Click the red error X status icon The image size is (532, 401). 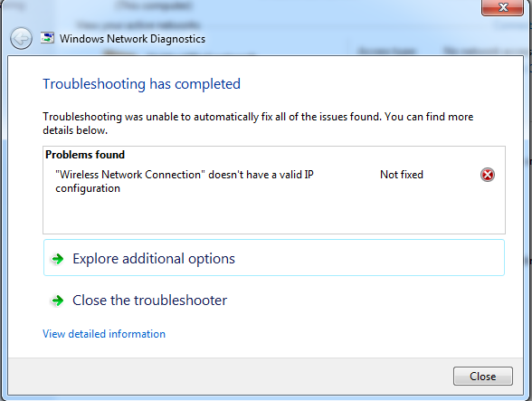(x=488, y=175)
